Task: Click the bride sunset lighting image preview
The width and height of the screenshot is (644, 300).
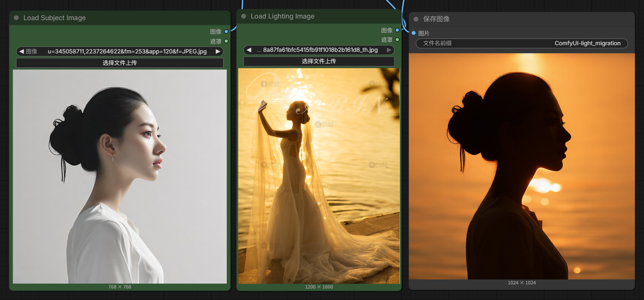Action: (319, 176)
